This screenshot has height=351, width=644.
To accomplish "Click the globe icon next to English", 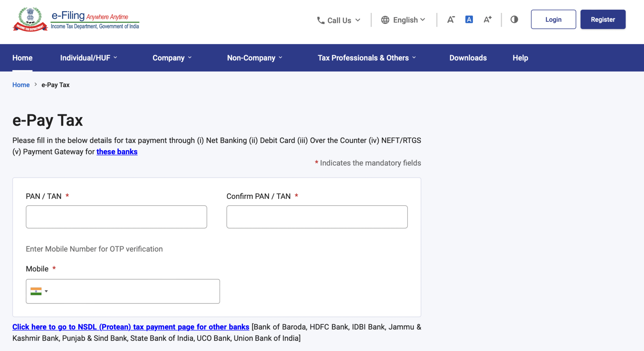I will (385, 20).
